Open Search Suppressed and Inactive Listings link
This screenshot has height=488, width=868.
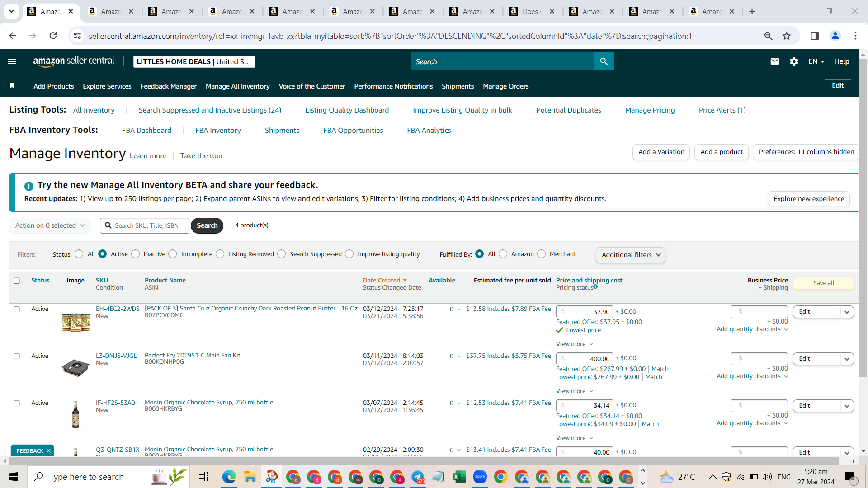tap(210, 110)
